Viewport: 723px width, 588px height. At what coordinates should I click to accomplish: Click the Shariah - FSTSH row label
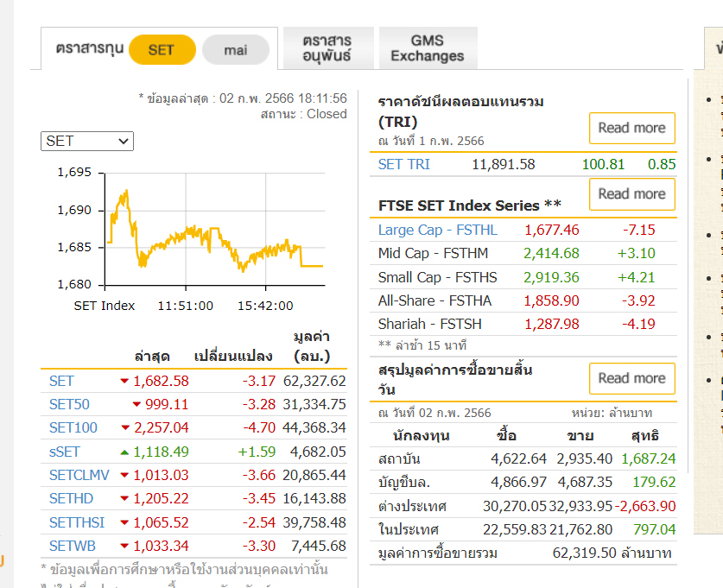coord(430,324)
